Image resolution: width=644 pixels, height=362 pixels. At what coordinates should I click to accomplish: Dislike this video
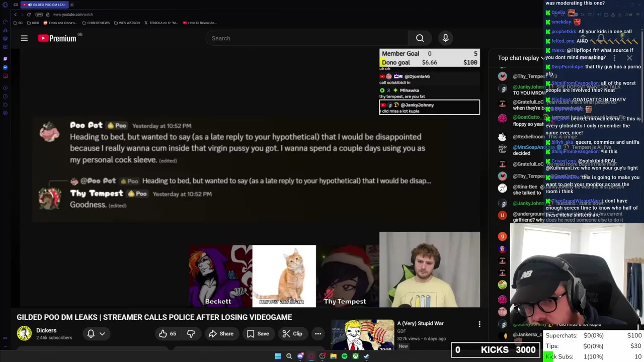(x=191, y=333)
